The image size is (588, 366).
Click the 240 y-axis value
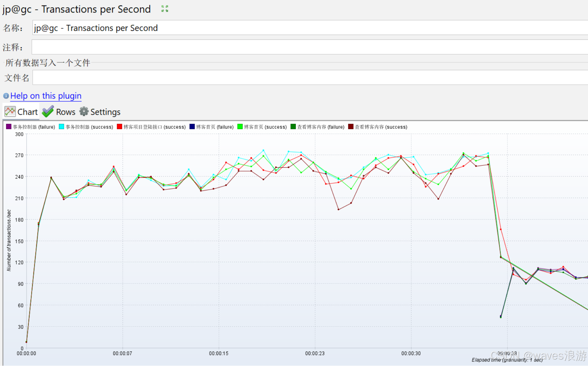(19, 177)
